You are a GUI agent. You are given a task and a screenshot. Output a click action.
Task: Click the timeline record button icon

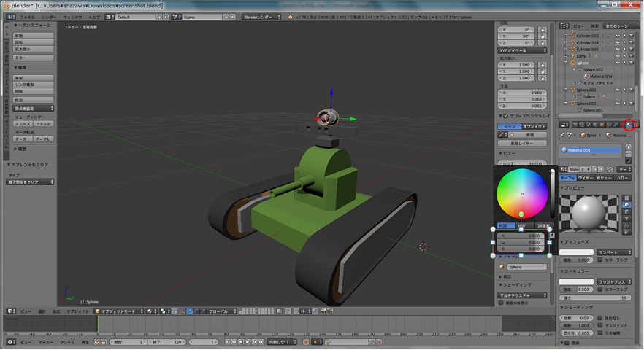coord(306,341)
